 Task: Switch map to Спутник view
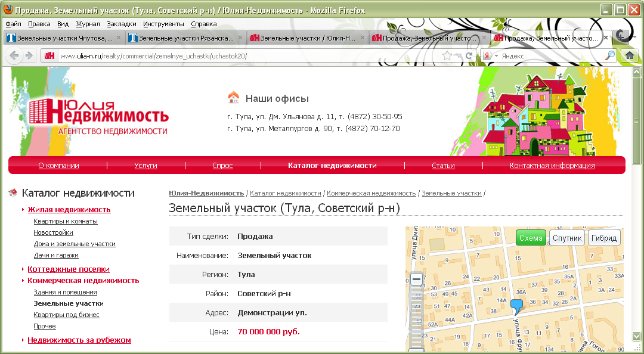(567, 238)
